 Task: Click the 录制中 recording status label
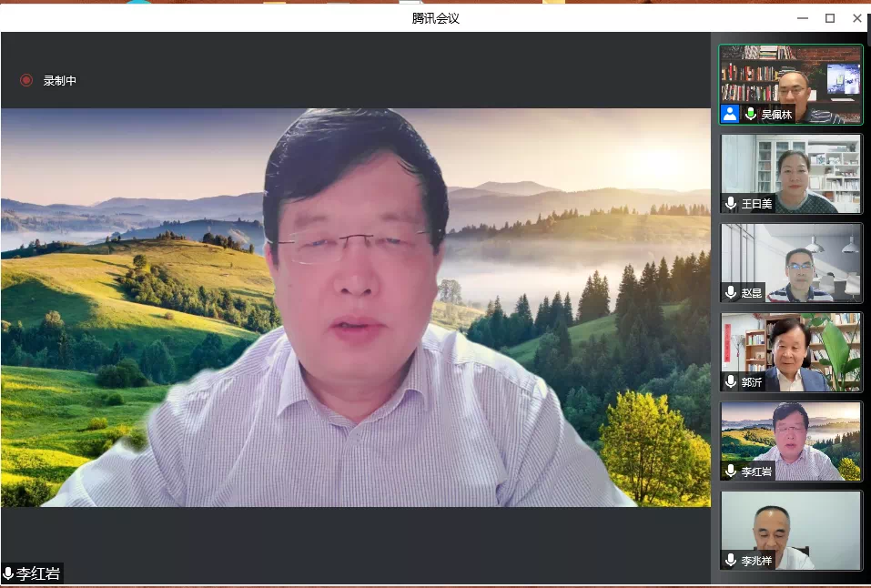click(x=60, y=80)
